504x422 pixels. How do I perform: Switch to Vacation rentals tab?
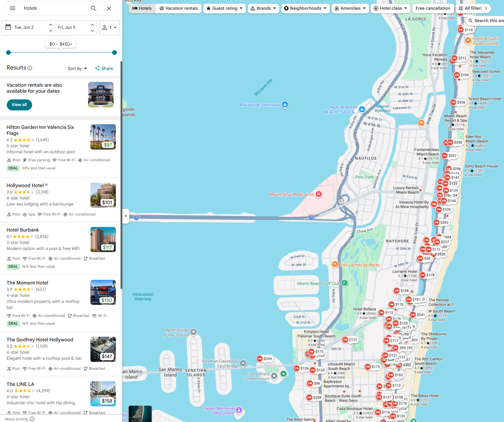coord(178,8)
